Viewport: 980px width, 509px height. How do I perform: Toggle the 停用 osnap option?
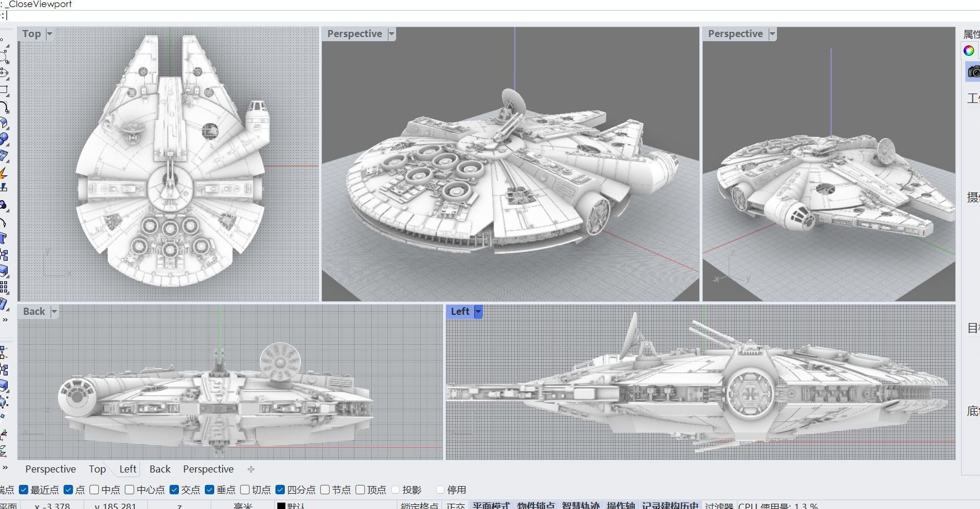click(440, 490)
